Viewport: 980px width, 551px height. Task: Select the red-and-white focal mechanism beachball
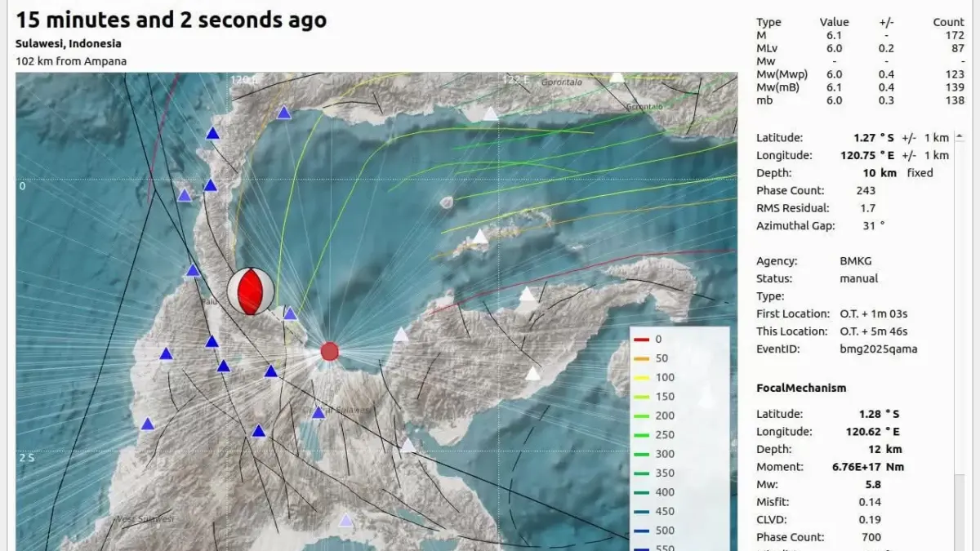251,291
